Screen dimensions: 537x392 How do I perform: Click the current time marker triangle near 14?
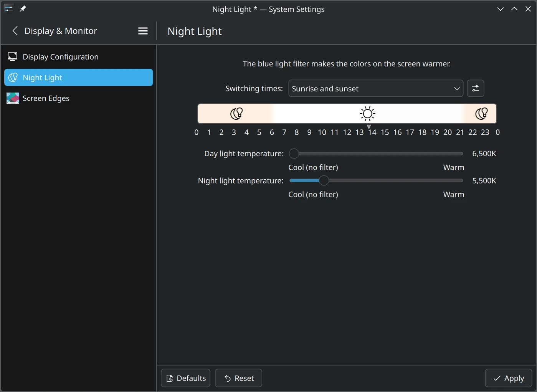coord(369,127)
